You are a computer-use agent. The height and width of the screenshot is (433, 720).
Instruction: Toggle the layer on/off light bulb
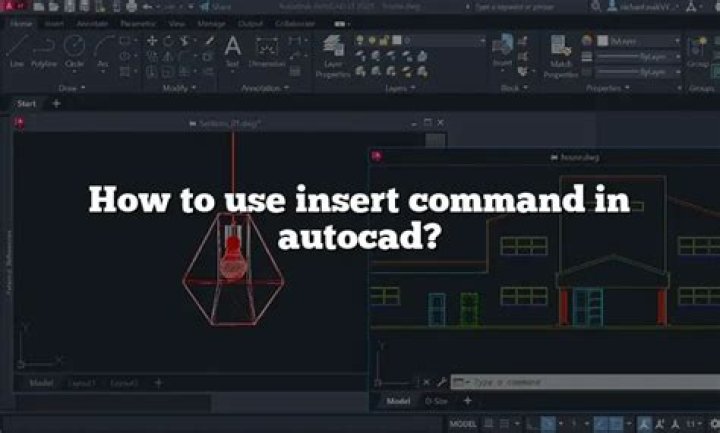360,41
